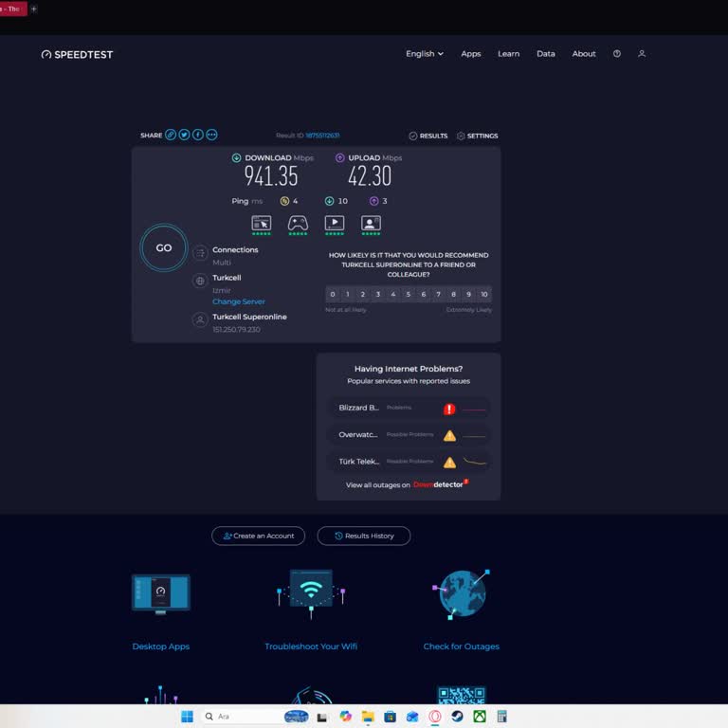The height and width of the screenshot is (728, 728).
Task: Open the About menu
Action: 584,54
